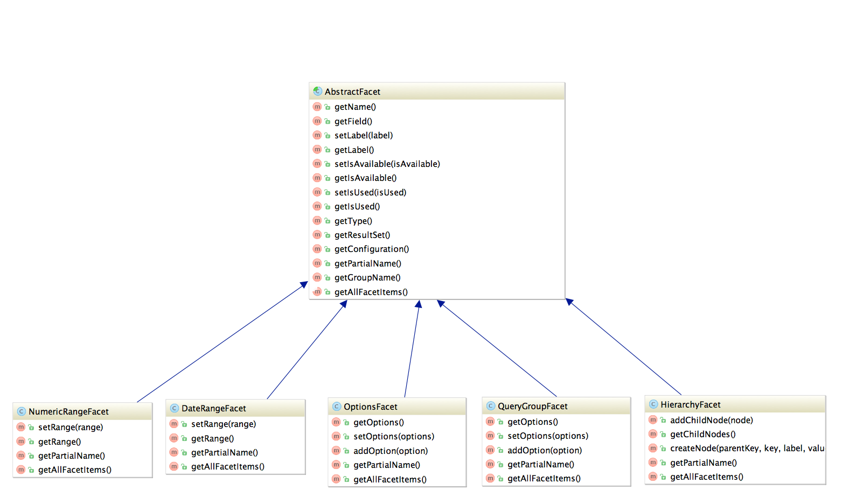Select the AbstractFacet class title
Viewport: 849px width, 504px height.
(352, 92)
